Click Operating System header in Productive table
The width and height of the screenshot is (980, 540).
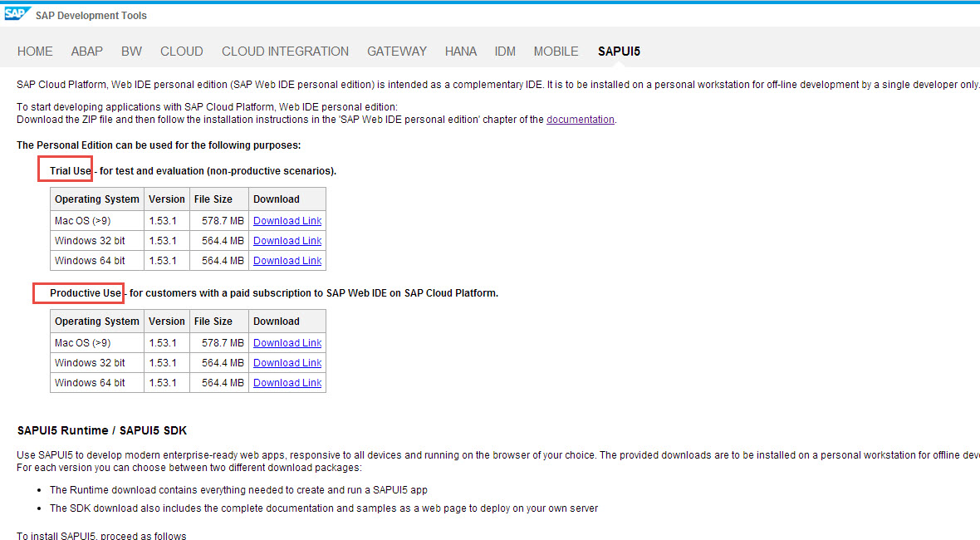click(97, 322)
